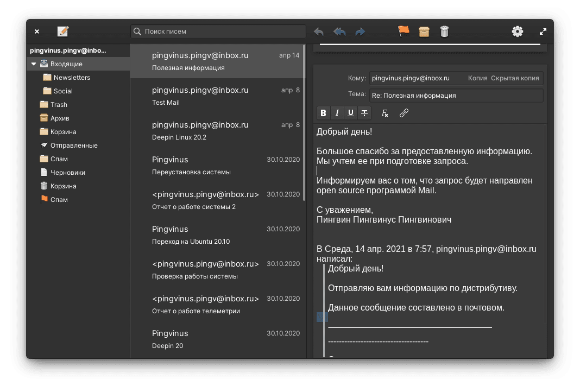580x392 pixels.
Task: Toggle italic formatting
Action: tap(337, 113)
